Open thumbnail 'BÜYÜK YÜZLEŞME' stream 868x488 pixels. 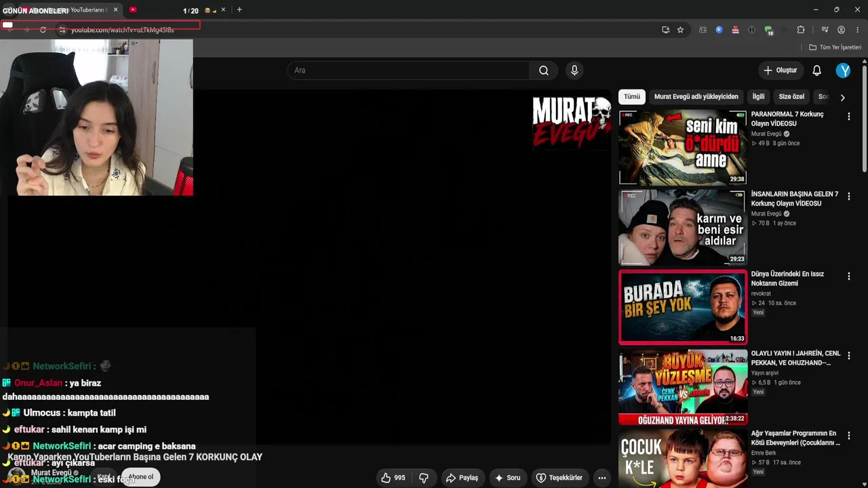pos(682,387)
